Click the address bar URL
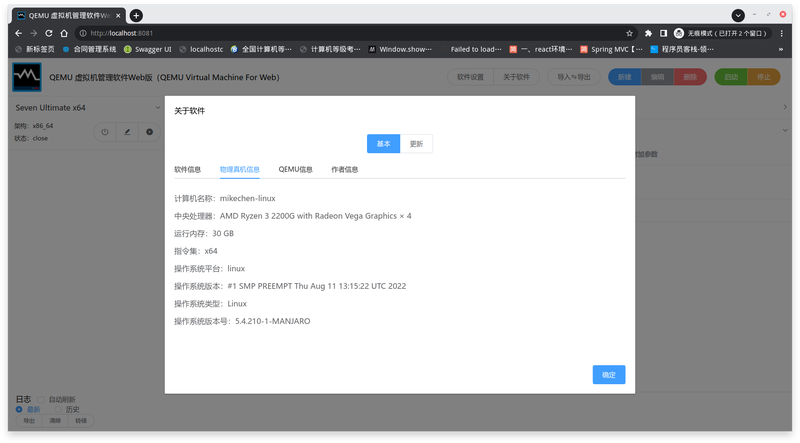Viewport: 800px width, 443px height. [x=121, y=33]
